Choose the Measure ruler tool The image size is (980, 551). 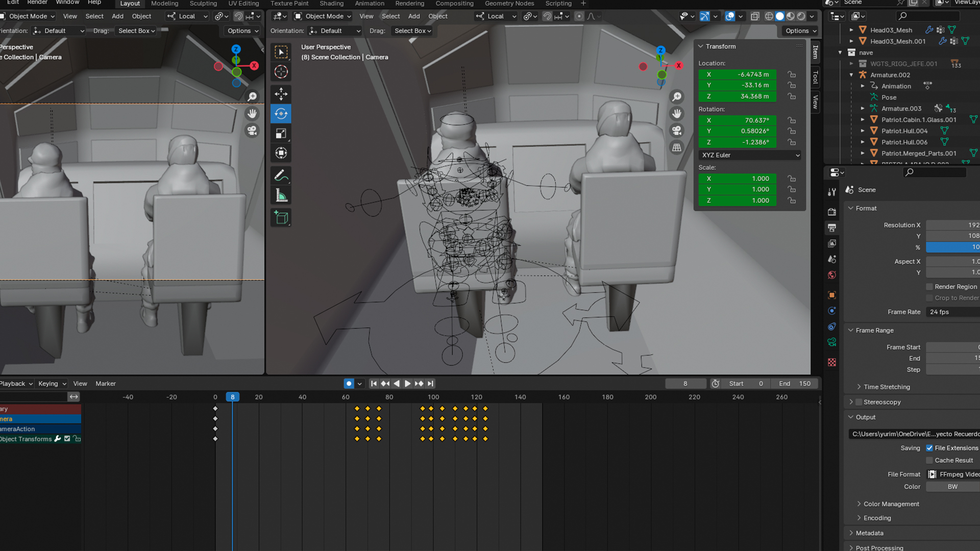click(281, 195)
